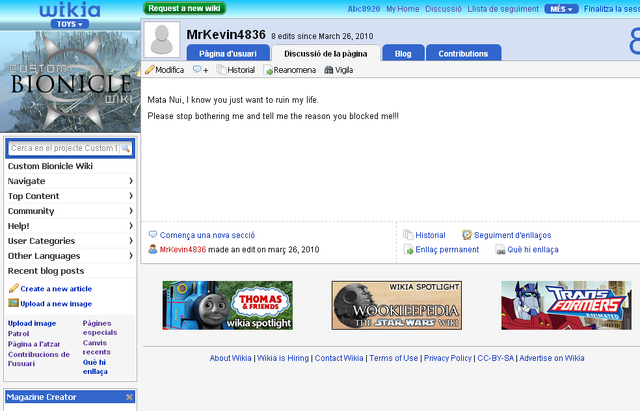Open Recent blog posts in sidebar
This screenshot has width=640, height=411.
(46, 271)
